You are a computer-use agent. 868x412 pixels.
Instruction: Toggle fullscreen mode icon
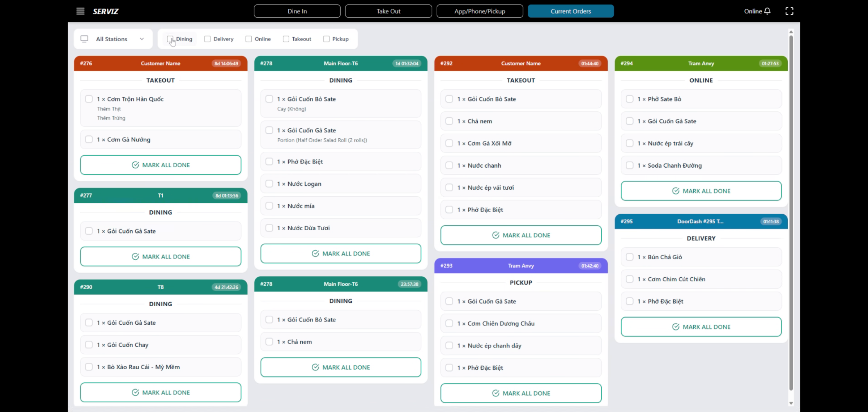click(x=789, y=11)
